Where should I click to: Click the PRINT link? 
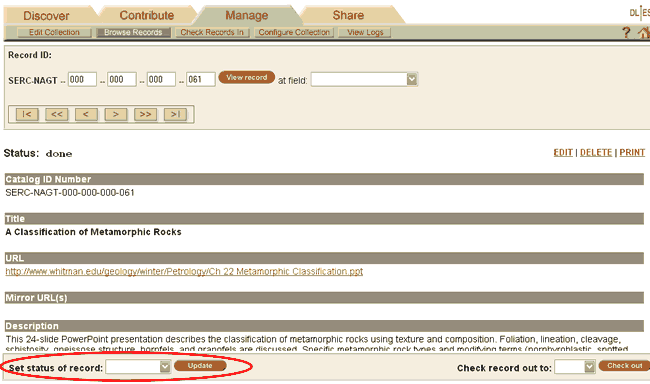(632, 153)
